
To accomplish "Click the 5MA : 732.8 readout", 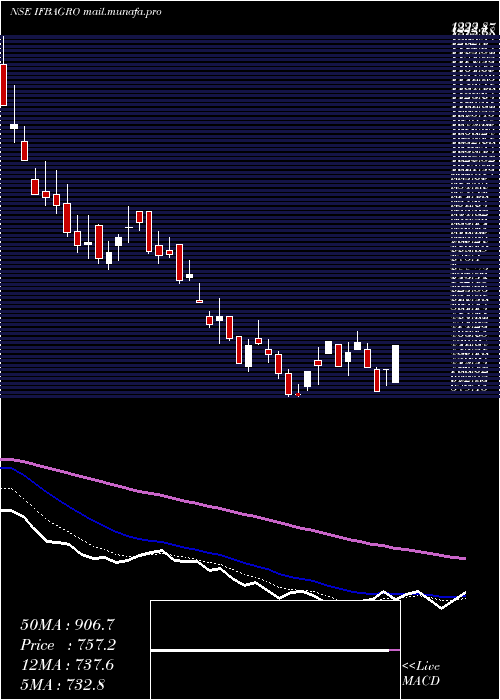I will click(x=62, y=685).
